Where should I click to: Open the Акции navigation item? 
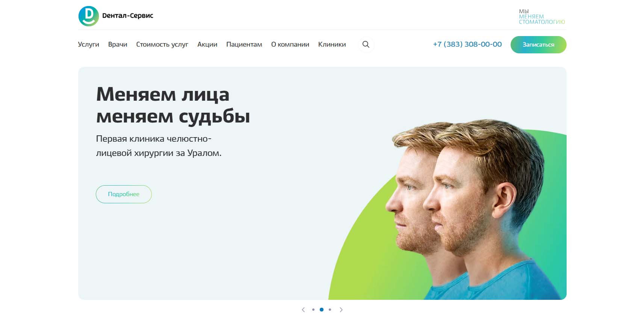(207, 44)
